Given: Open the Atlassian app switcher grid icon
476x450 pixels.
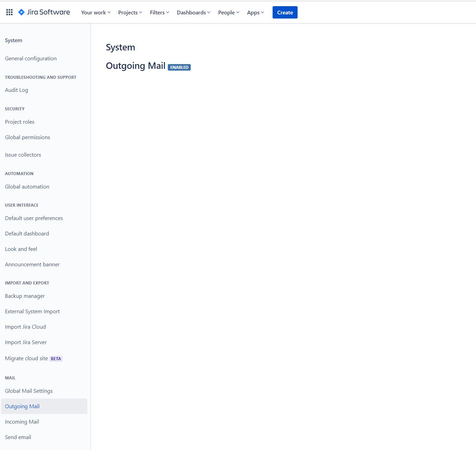Looking at the screenshot, I should click(9, 12).
